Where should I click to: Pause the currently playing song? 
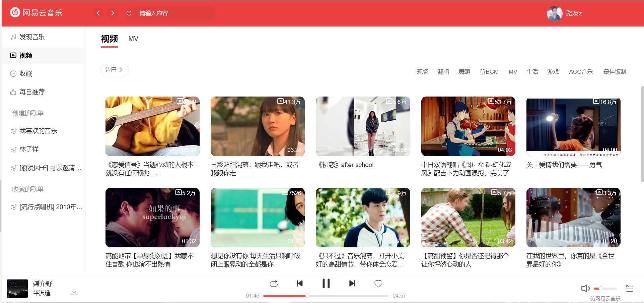pos(326,284)
